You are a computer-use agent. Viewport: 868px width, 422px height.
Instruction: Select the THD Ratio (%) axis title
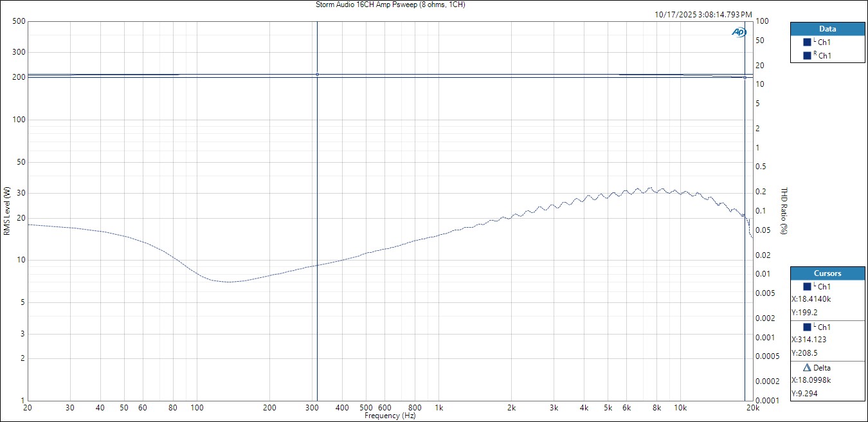point(784,211)
